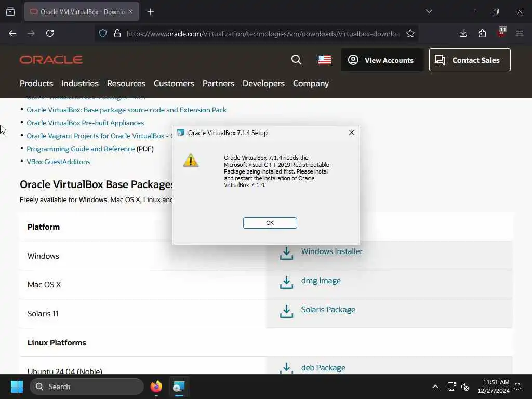532x399 pixels.
Task: Click the Windows Installer link
Action: 331,251
